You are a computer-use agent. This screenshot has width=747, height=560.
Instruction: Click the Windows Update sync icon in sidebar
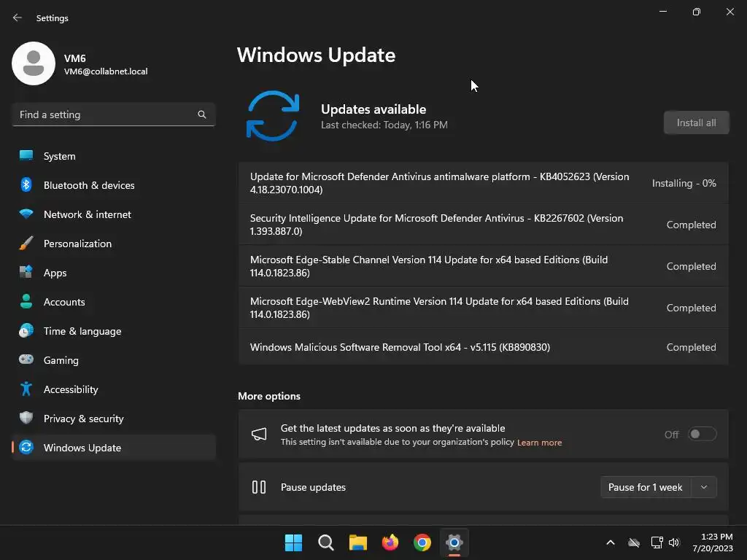(26, 447)
